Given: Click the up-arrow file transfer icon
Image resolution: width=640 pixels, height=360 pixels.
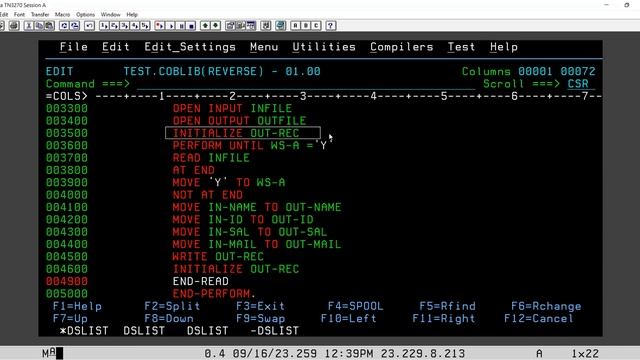Looking at the screenshot, I should [x=205, y=26].
